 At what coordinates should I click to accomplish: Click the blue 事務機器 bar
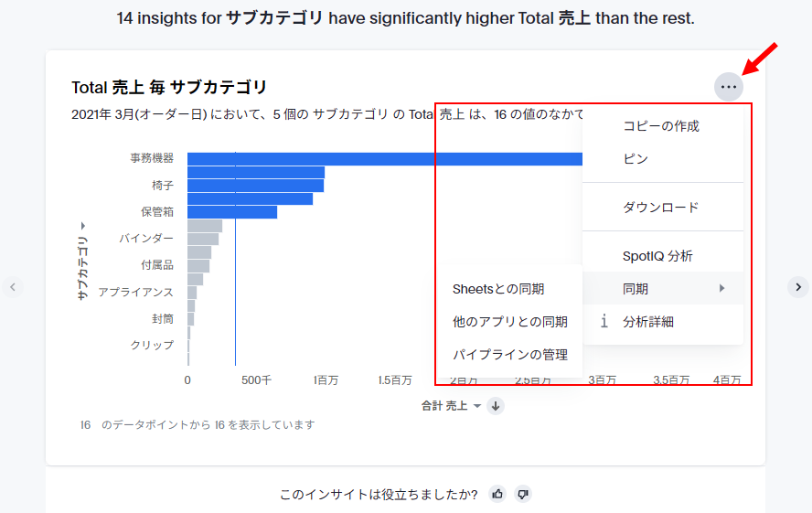[x=384, y=159]
